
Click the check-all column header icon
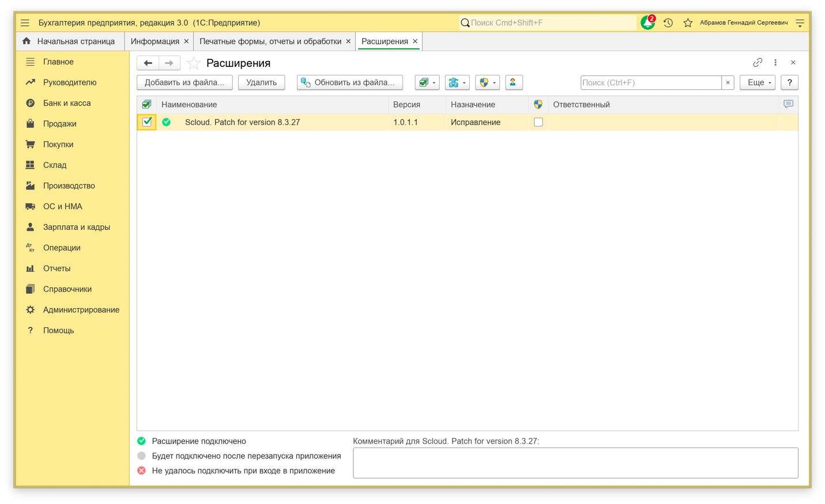[x=146, y=104]
